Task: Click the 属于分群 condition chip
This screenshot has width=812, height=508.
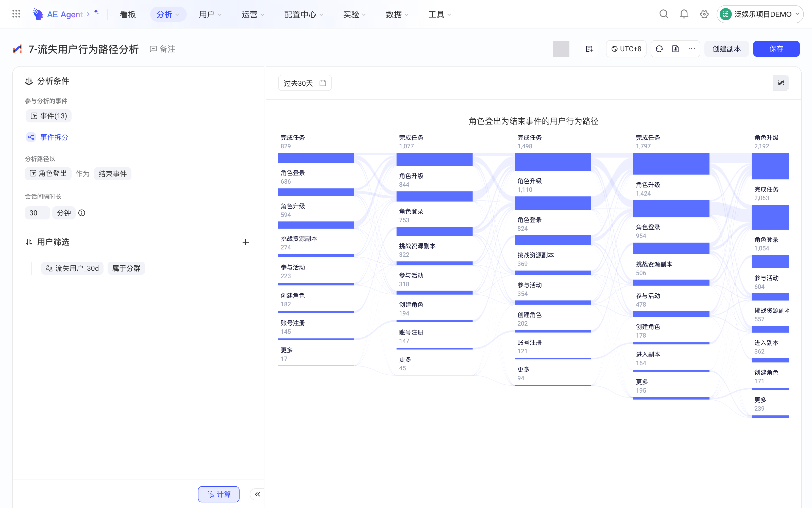Action: [126, 268]
